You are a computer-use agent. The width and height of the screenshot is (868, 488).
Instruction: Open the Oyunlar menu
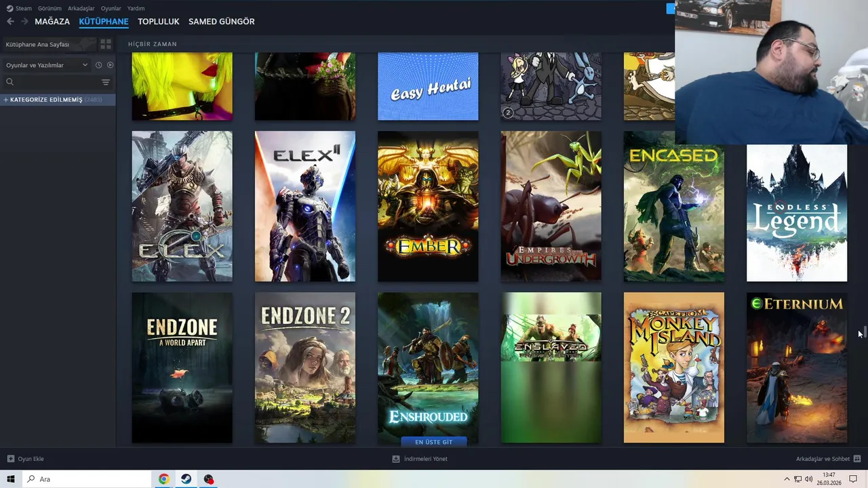[111, 8]
